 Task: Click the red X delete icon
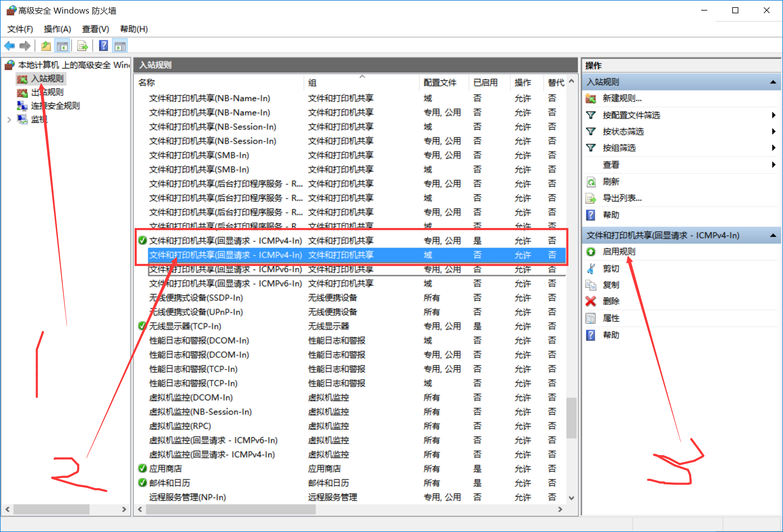pos(591,301)
